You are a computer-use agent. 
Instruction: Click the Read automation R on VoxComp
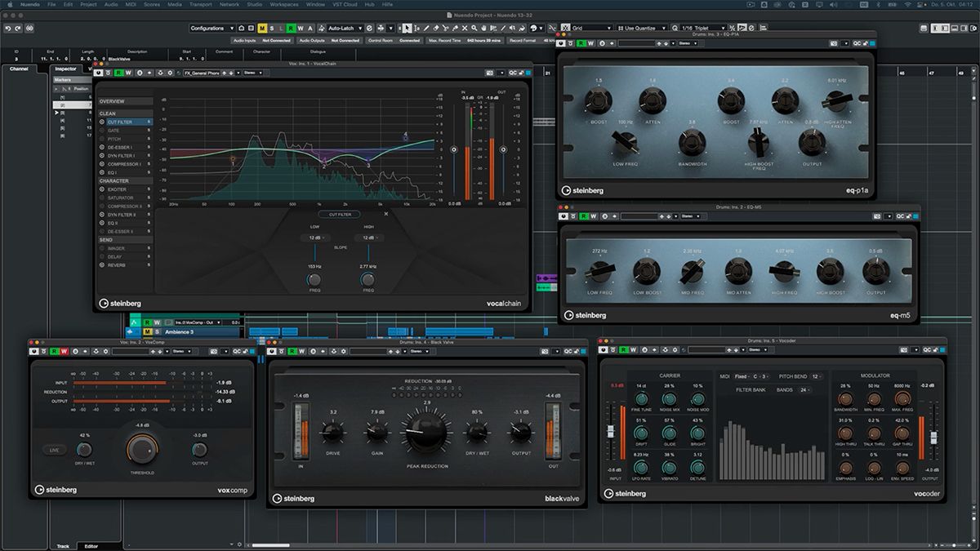coord(54,351)
